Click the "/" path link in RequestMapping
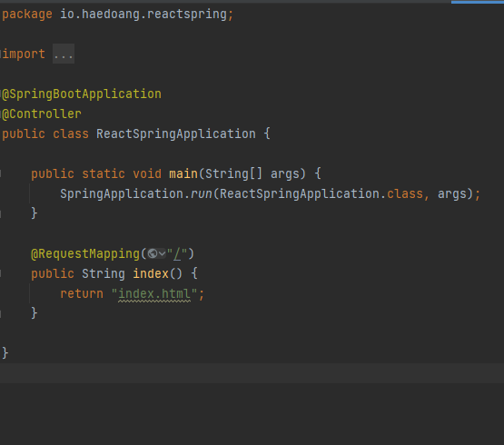The width and height of the screenshot is (504, 445). click(177, 254)
